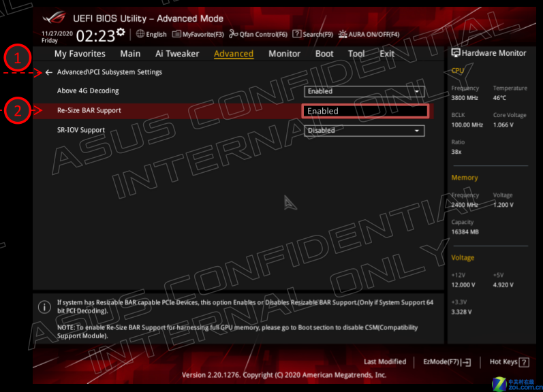Image resolution: width=543 pixels, height=392 pixels.
Task: Go to the Exit tab
Action: [387, 54]
